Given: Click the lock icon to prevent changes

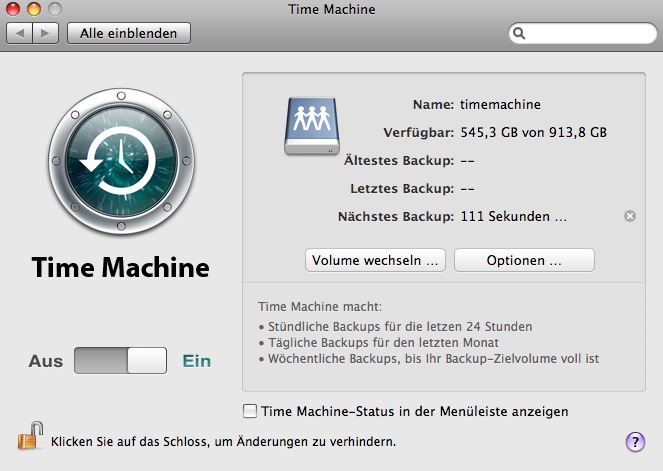Looking at the screenshot, I should tap(30, 437).
